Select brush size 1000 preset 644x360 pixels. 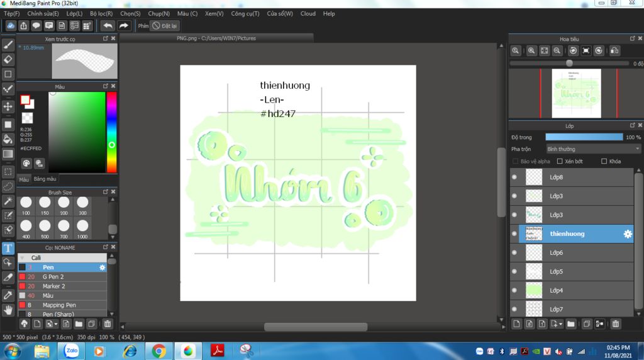coord(82,229)
